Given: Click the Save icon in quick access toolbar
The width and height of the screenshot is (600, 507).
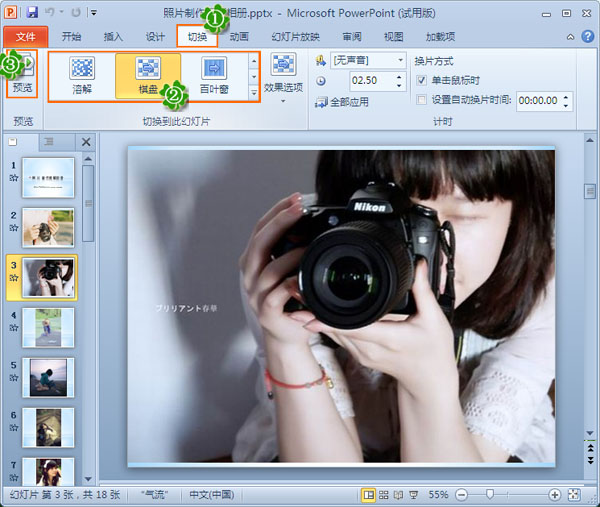Looking at the screenshot, I should 33,13.
